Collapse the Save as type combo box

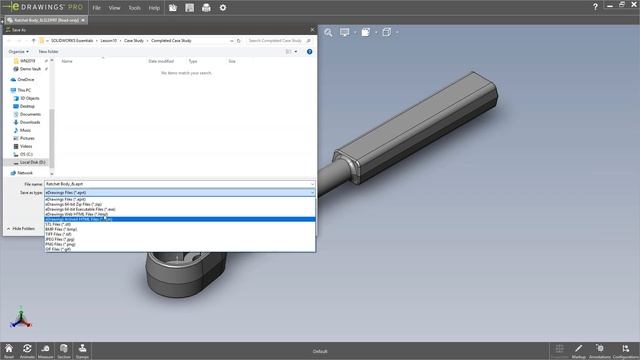[312, 192]
